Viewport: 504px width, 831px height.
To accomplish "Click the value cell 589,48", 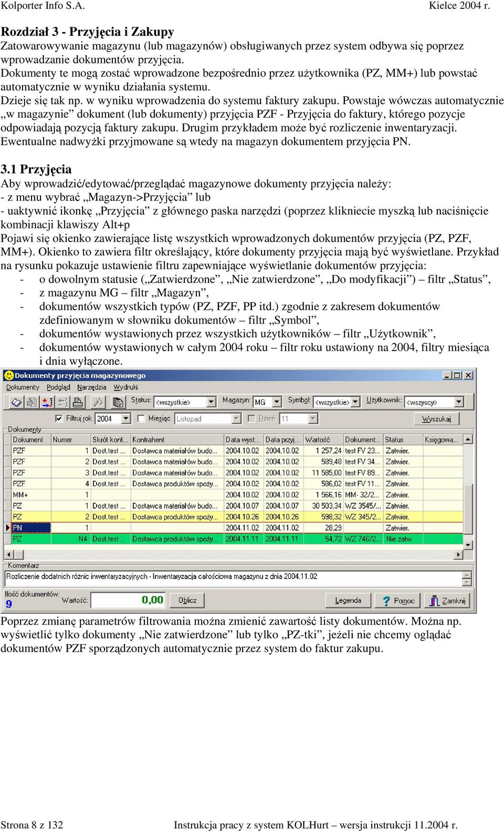I will [x=323, y=461].
